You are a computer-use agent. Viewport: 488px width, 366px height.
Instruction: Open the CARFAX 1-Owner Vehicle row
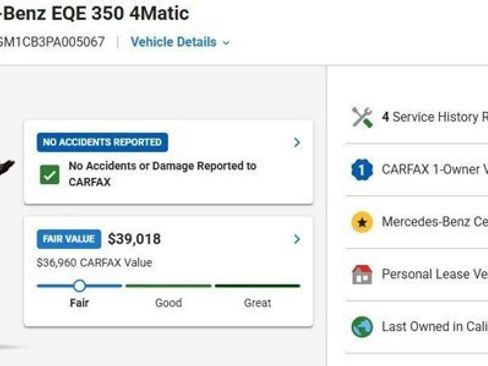click(x=417, y=169)
